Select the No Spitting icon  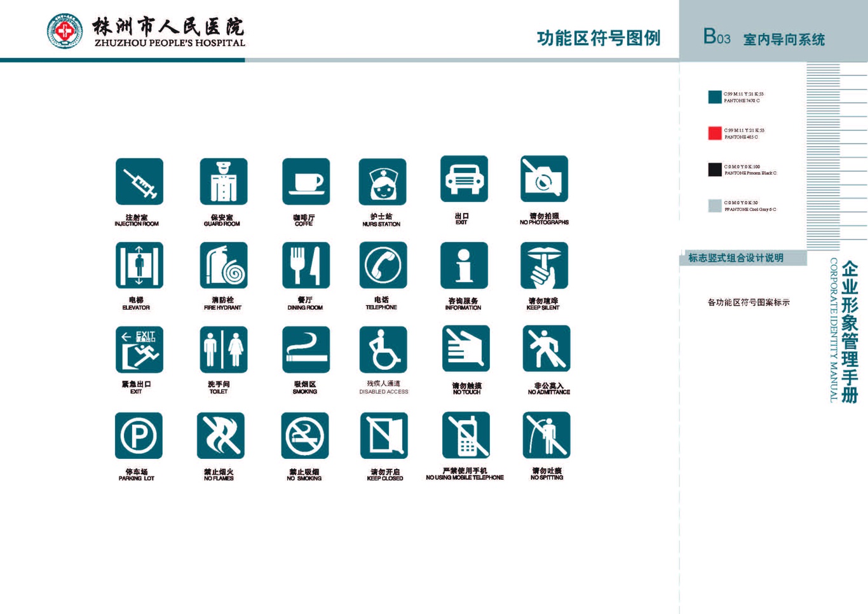[x=546, y=435]
